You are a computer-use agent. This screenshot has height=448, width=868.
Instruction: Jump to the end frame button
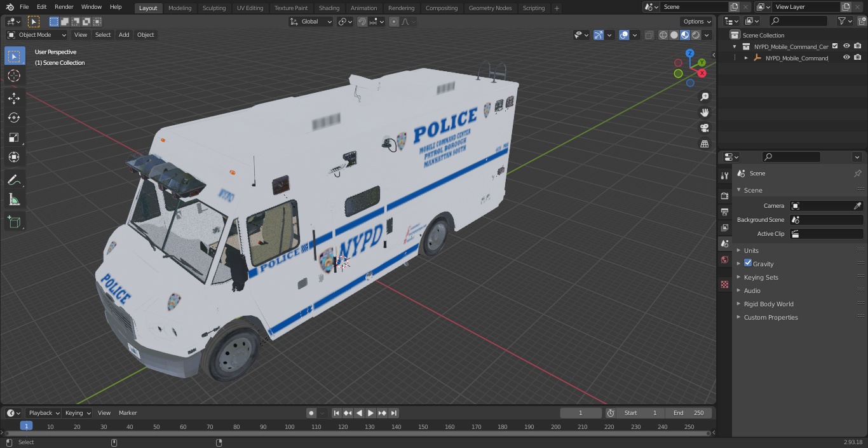(x=394, y=413)
